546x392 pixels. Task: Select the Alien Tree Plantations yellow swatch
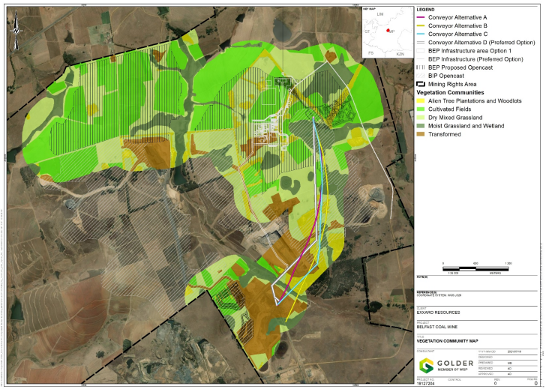pos(421,101)
